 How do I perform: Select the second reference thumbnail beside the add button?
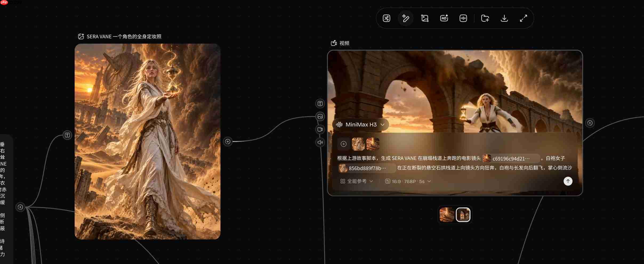373,144
